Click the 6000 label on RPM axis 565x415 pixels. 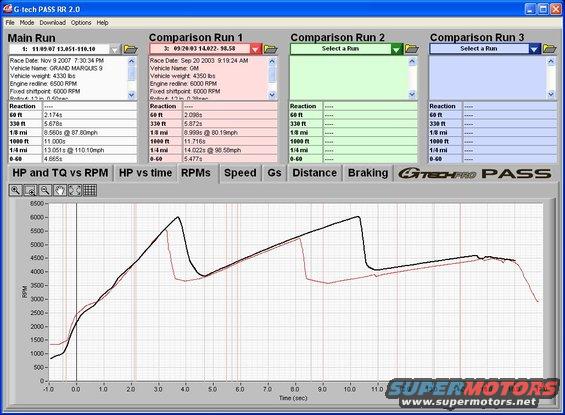[x=36, y=217]
